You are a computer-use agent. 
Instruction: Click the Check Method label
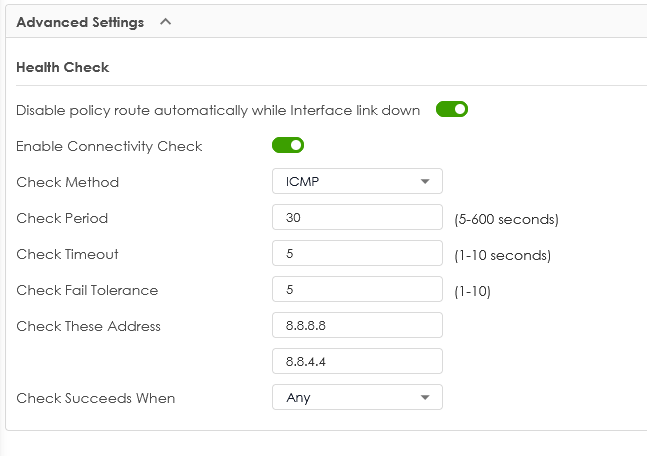(x=68, y=182)
